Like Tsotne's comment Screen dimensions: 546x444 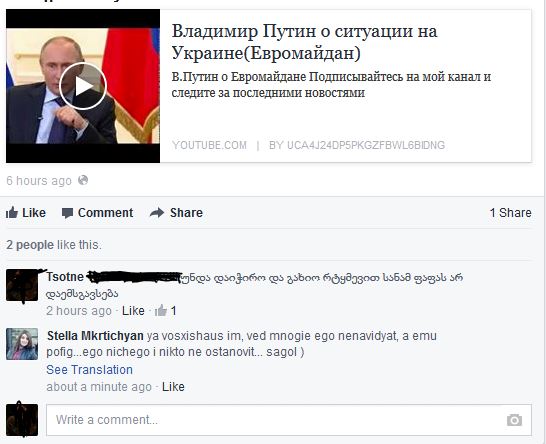pyautogui.click(x=133, y=311)
